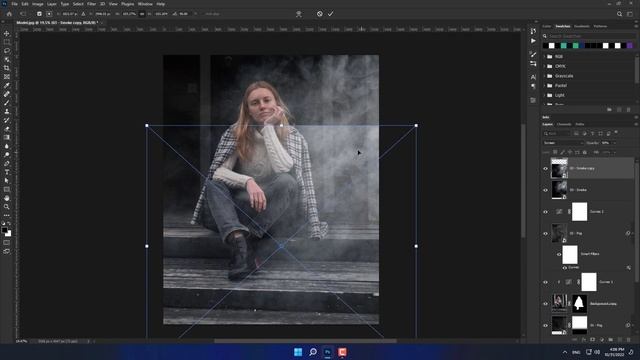Click the Background copy mask thumbnail
The height and width of the screenshot is (360, 640).
579,304
